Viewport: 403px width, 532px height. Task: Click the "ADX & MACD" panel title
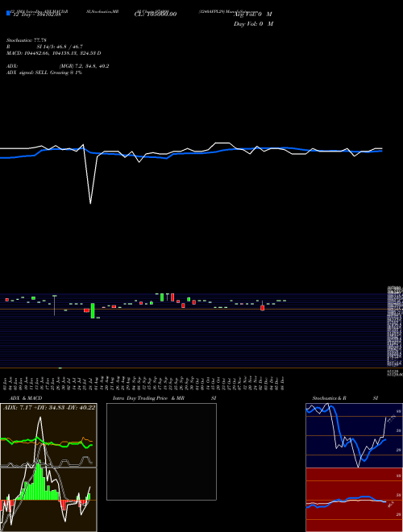26,398
